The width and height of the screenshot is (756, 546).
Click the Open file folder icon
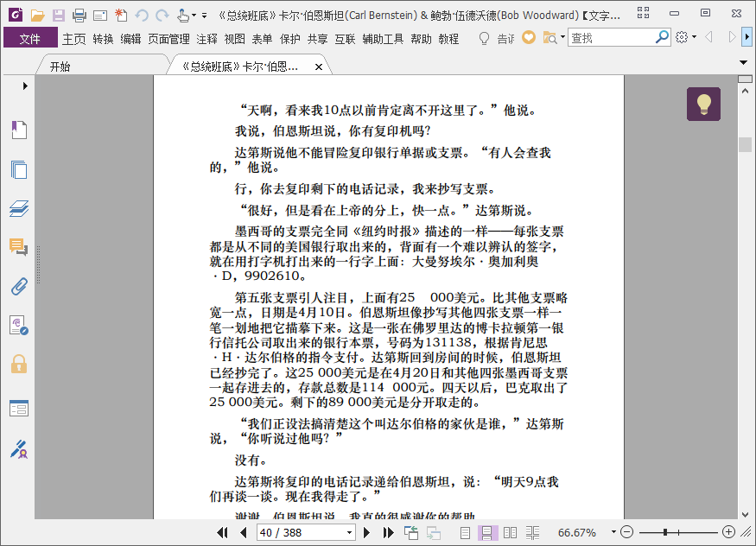click(37, 16)
